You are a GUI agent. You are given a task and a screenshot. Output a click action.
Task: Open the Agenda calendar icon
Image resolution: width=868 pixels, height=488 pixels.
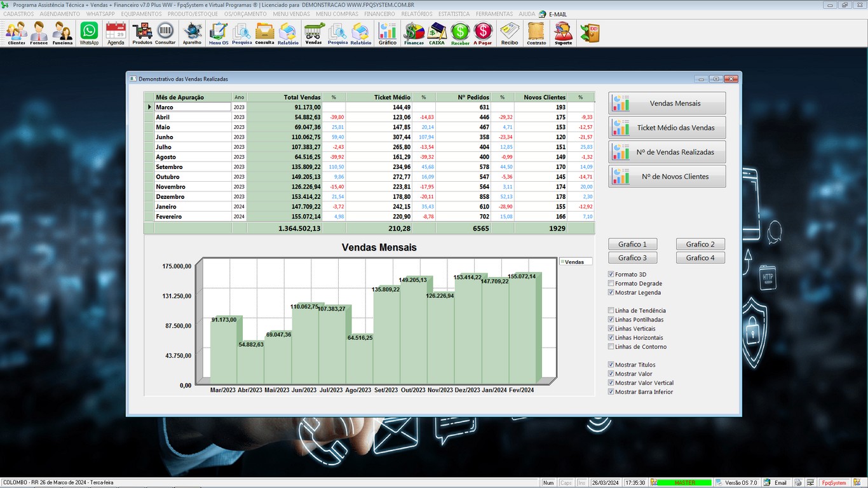click(x=116, y=33)
